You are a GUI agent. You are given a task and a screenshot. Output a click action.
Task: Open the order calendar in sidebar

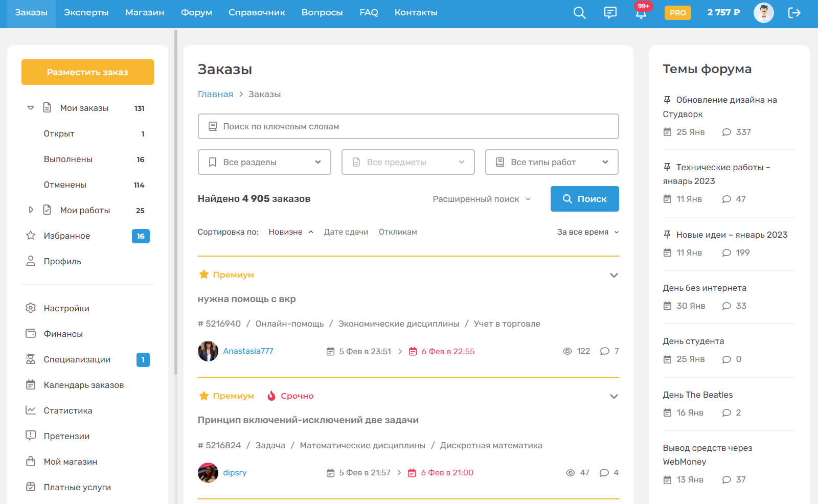(31, 385)
